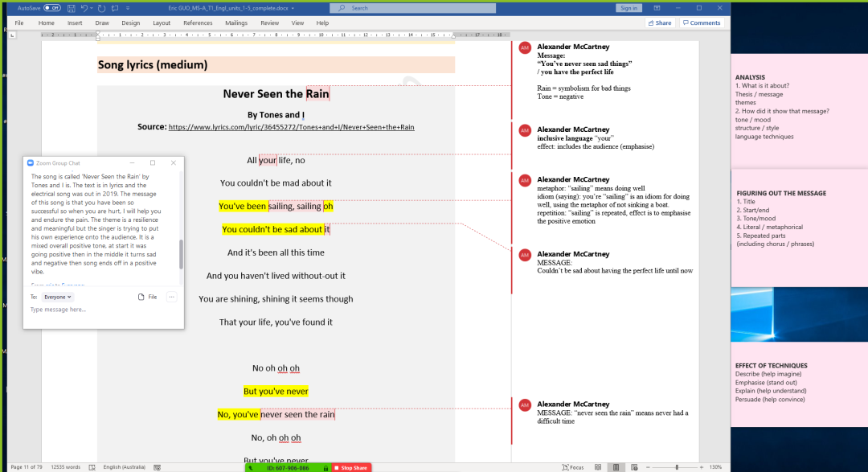Click the File attach button in Zoom chat
This screenshot has height=472, width=868.
point(147,297)
